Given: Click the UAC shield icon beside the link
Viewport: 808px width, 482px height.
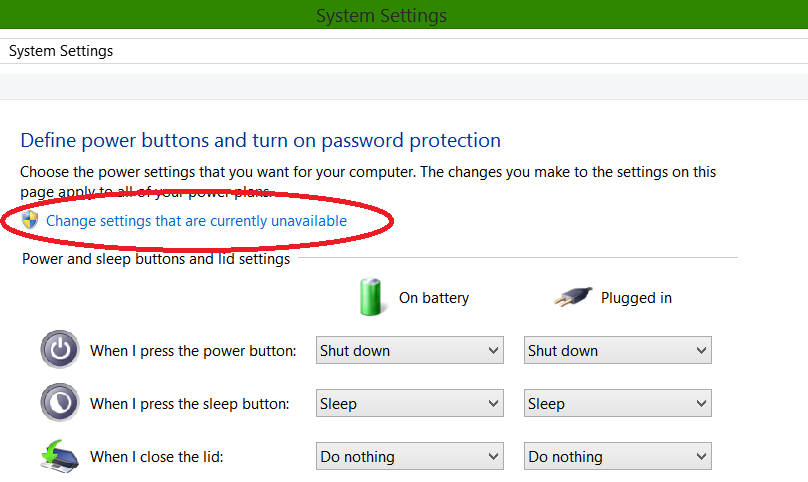Looking at the screenshot, I should point(30,220).
